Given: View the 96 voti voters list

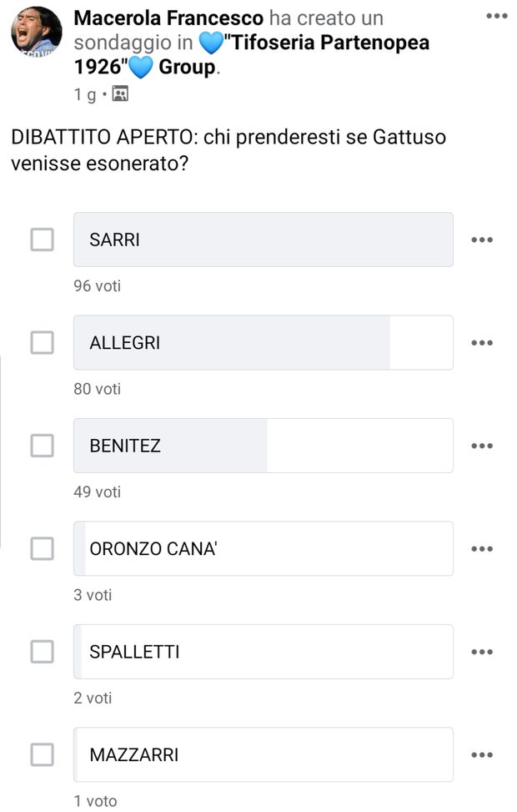Looking at the screenshot, I should coord(97,285).
